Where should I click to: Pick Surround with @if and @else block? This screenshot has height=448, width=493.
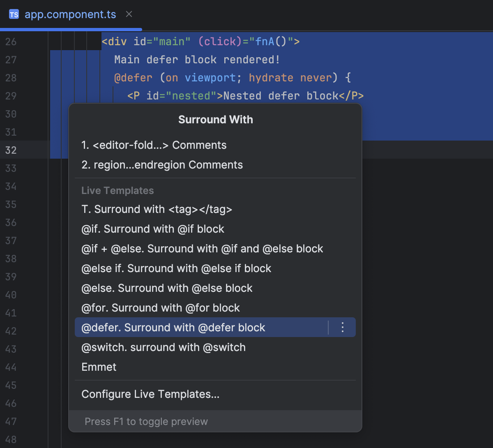point(202,249)
